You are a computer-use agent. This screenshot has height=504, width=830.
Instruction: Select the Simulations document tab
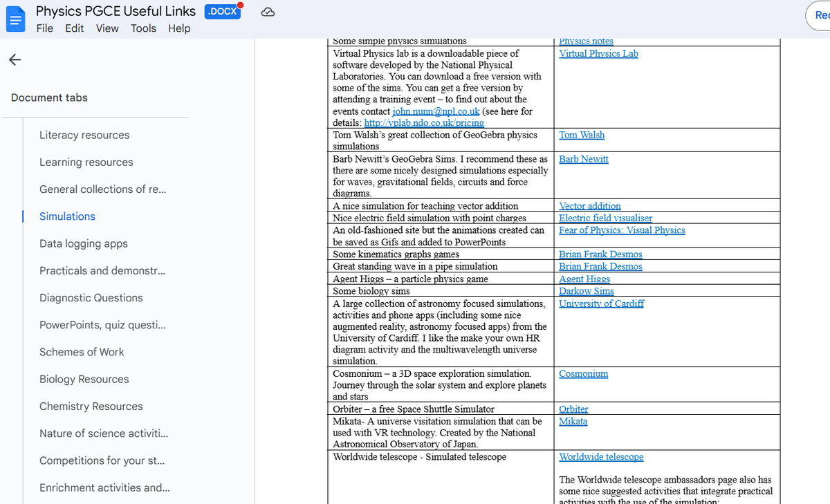[x=67, y=216]
